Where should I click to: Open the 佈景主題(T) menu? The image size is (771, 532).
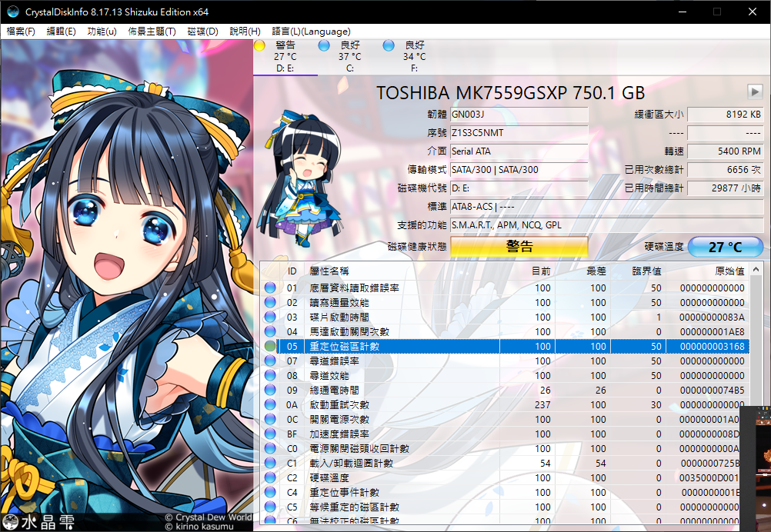click(152, 32)
